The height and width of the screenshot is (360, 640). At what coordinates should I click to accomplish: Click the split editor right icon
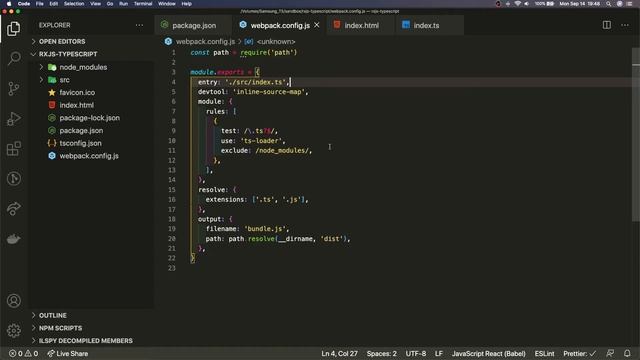point(607,25)
